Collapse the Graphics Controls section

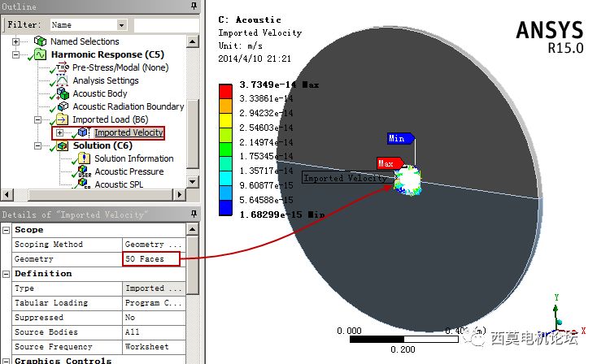pos(6,361)
